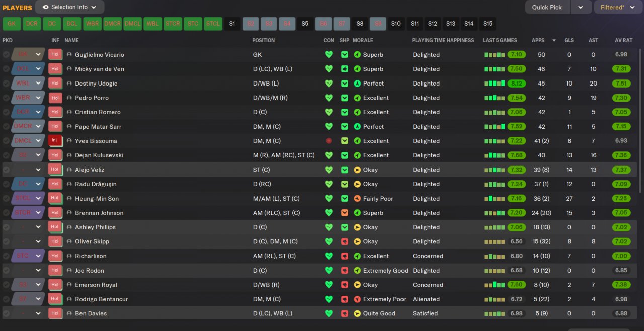Screen dimensions: 644x331
Task: Toggle the picked checkmark for Ashley Phillips
Action: click(6, 227)
